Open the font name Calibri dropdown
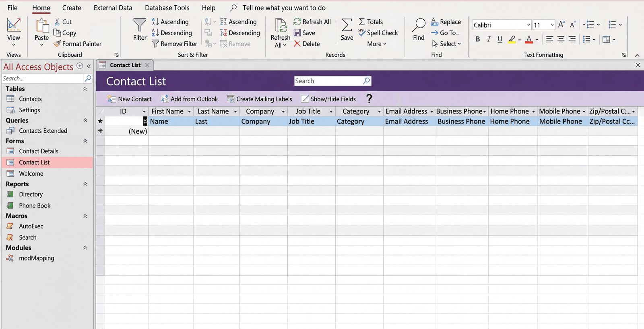 tap(528, 25)
